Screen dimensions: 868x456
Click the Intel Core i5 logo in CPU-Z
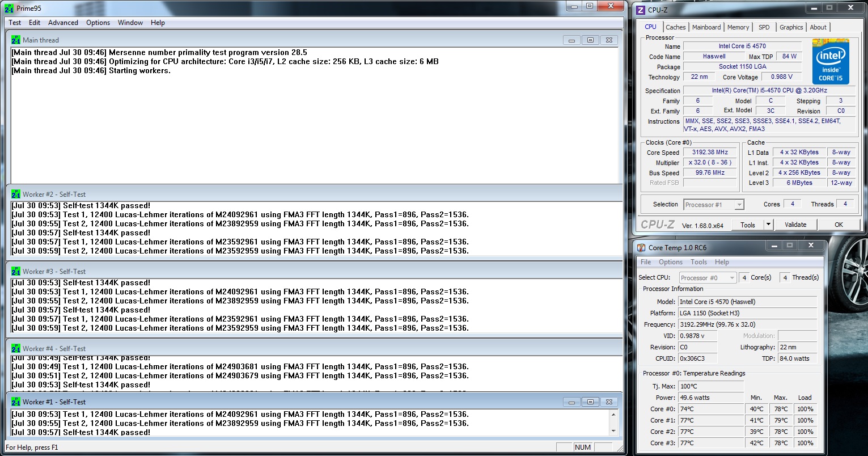[x=831, y=62]
